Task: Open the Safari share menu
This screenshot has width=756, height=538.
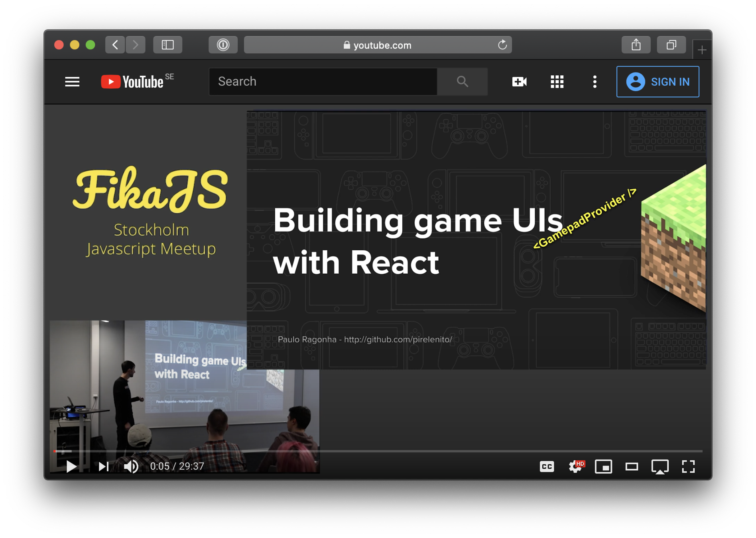Action: 636,45
